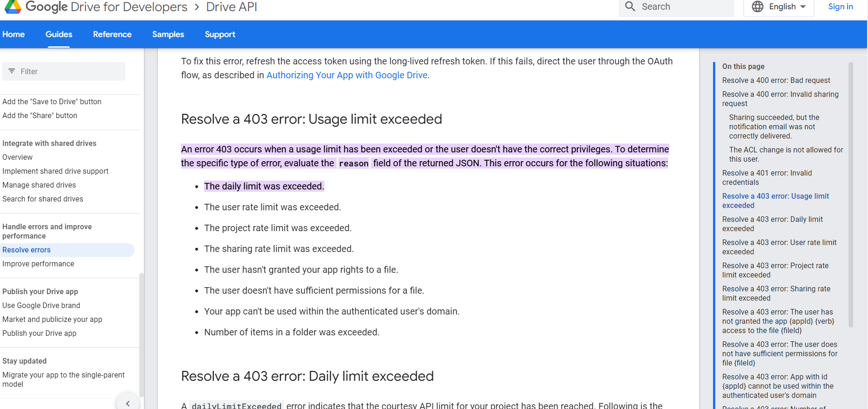
Task: Jump to 403 error: Usage limit exceeded
Action: pyautogui.click(x=775, y=201)
